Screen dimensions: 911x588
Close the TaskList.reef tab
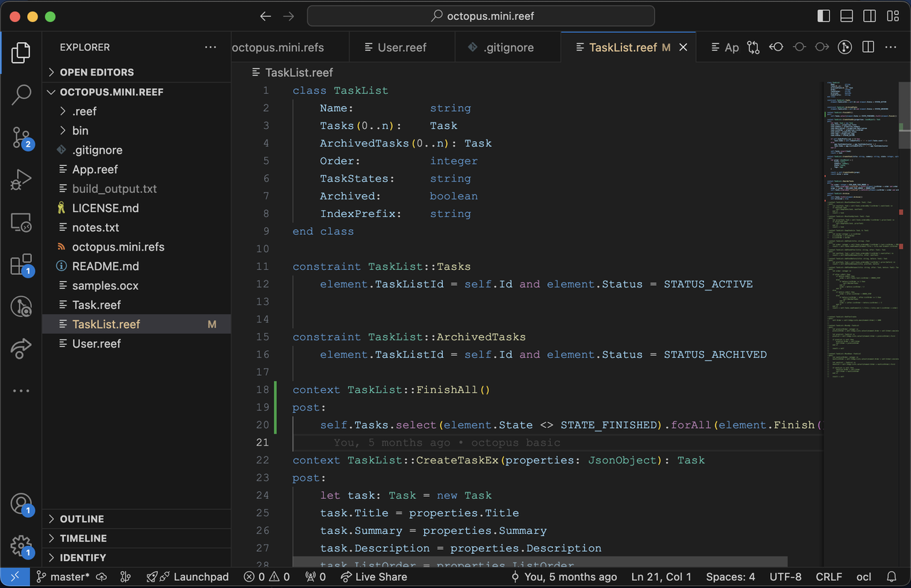click(x=683, y=47)
